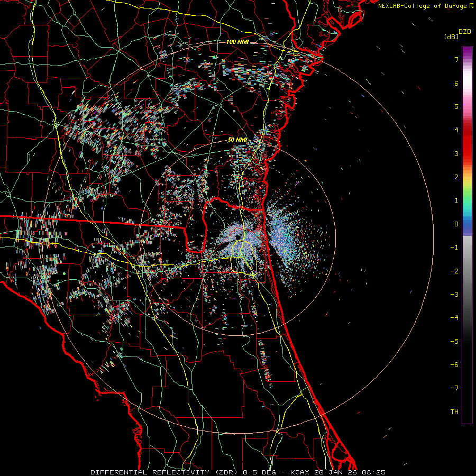Click the color scale value 2
The image size is (476, 476).
click(x=456, y=177)
